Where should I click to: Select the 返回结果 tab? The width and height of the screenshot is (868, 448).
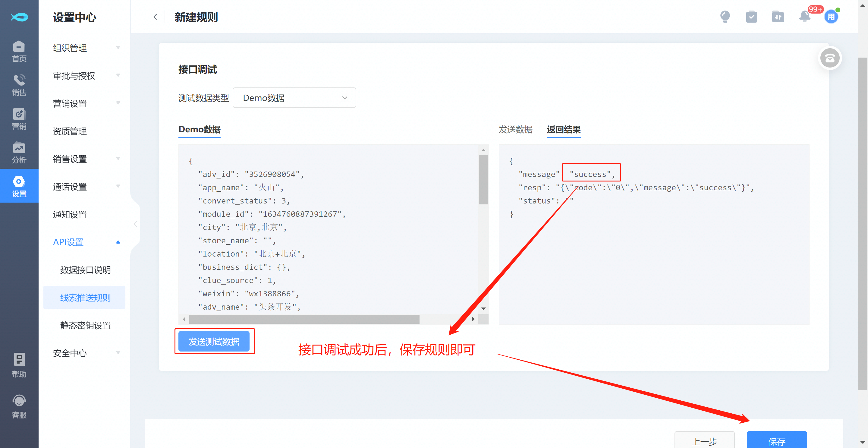pos(563,129)
